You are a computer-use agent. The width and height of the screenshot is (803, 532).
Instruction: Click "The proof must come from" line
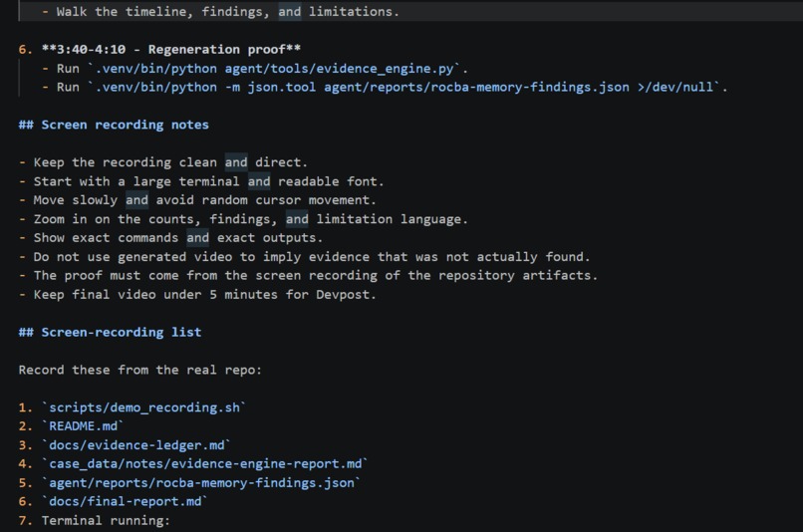[308, 276]
